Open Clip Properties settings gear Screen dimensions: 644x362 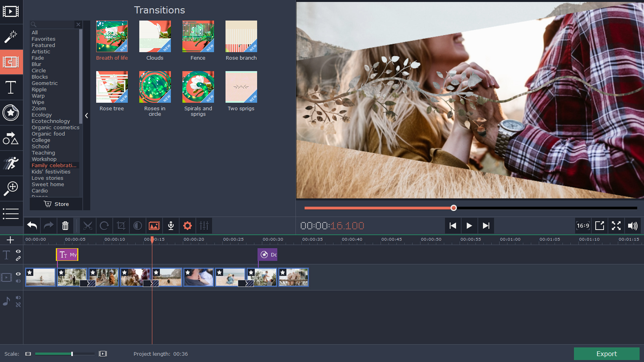pyautogui.click(x=187, y=226)
